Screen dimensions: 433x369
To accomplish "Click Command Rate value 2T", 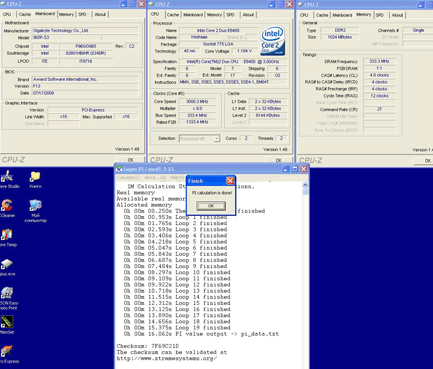I will pyautogui.click(x=379, y=109).
